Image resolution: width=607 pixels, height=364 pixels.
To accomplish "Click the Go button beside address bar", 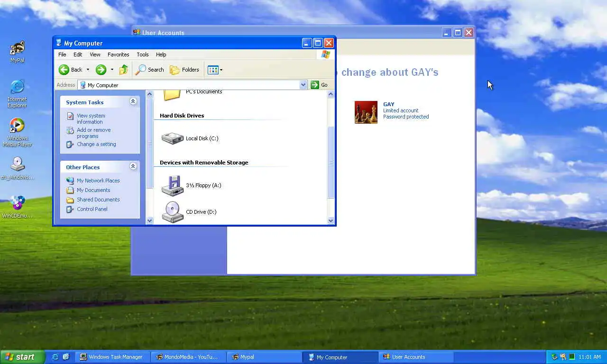I will 319,85.
